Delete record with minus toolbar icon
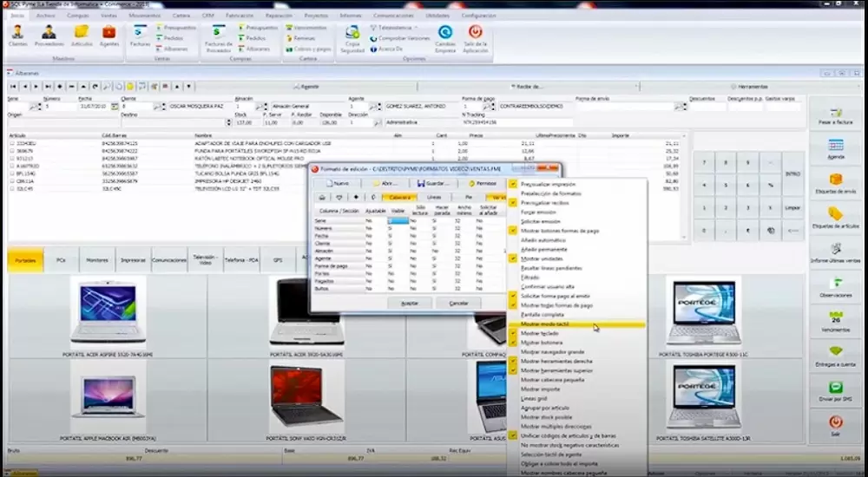 tap(71, 87)
